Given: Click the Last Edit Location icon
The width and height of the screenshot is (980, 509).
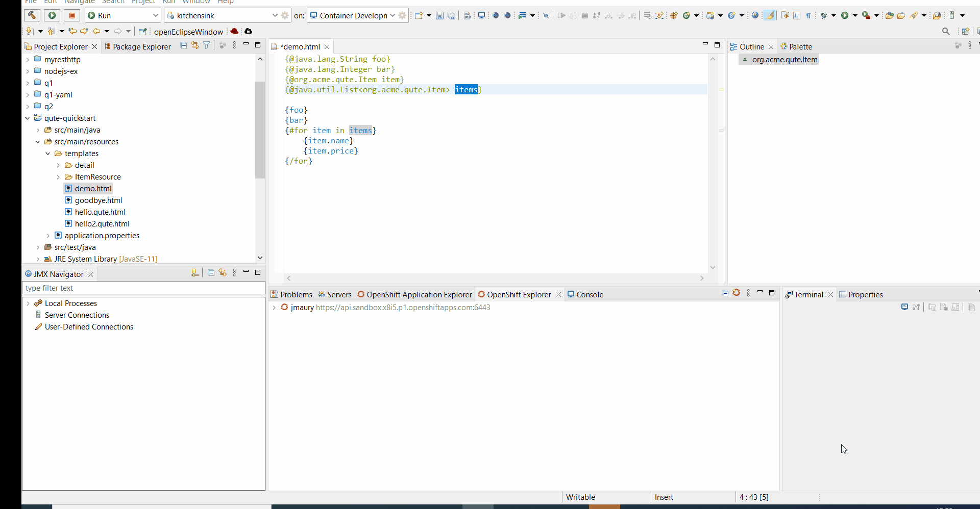Looking at the screenshot, I should 72,32.
